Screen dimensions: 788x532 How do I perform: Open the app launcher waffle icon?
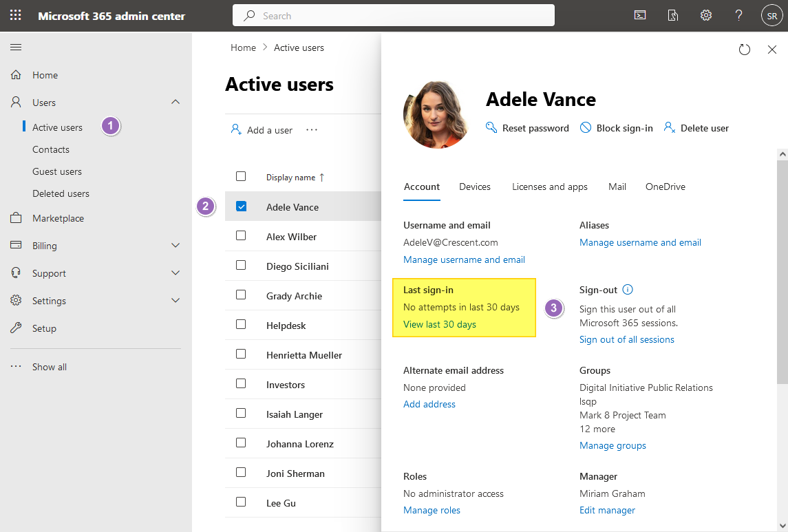[16, 16]
